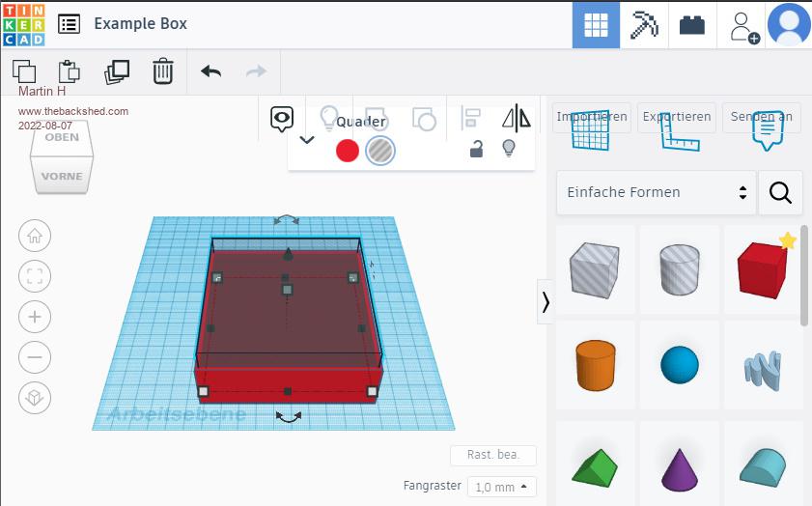Image resolution: width=812 pixels, height=506 pixels.
Task: Open the Fangraster 1,0 mm dropdown
Action: pyautogui.click(x=502, y=487)
